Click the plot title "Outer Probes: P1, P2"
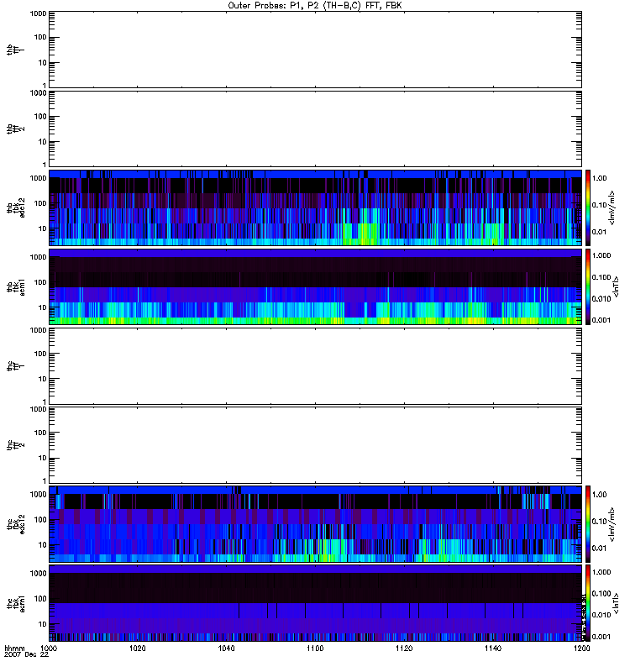This screenshot has height=672, width=630. 315,5
